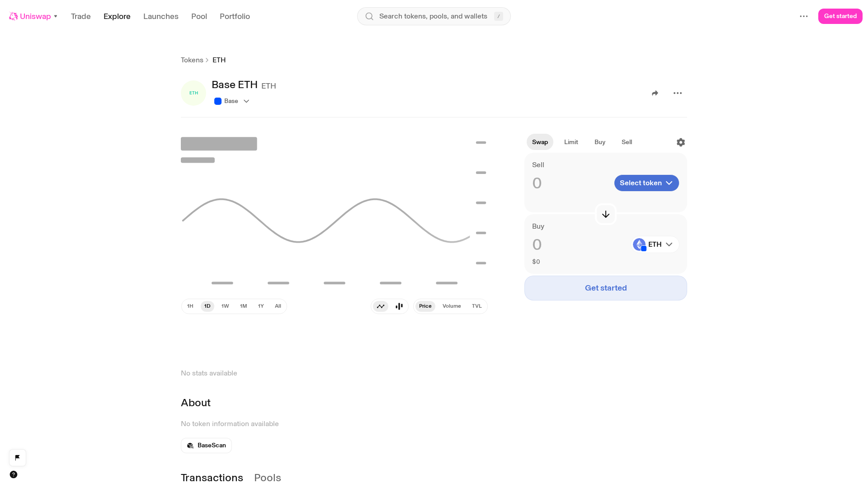Go to the Launches page
868x488 pixels.
click(161, 16)
